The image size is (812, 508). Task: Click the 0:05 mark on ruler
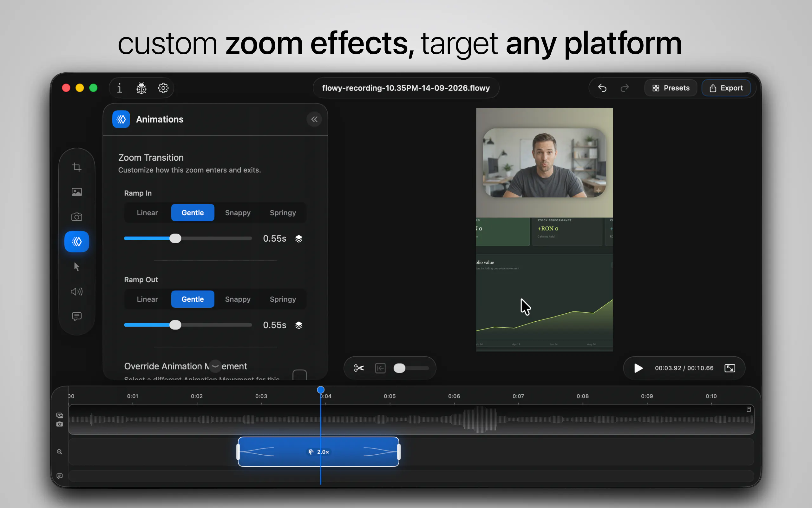coord(390,396)
